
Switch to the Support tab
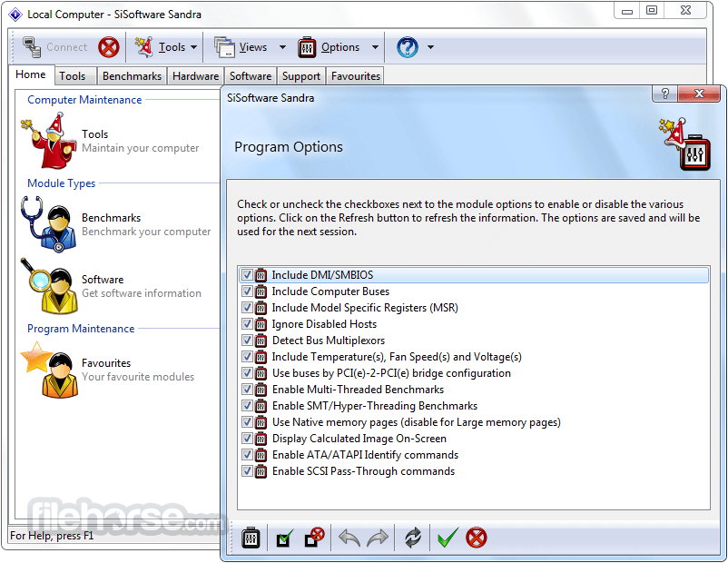301,76
